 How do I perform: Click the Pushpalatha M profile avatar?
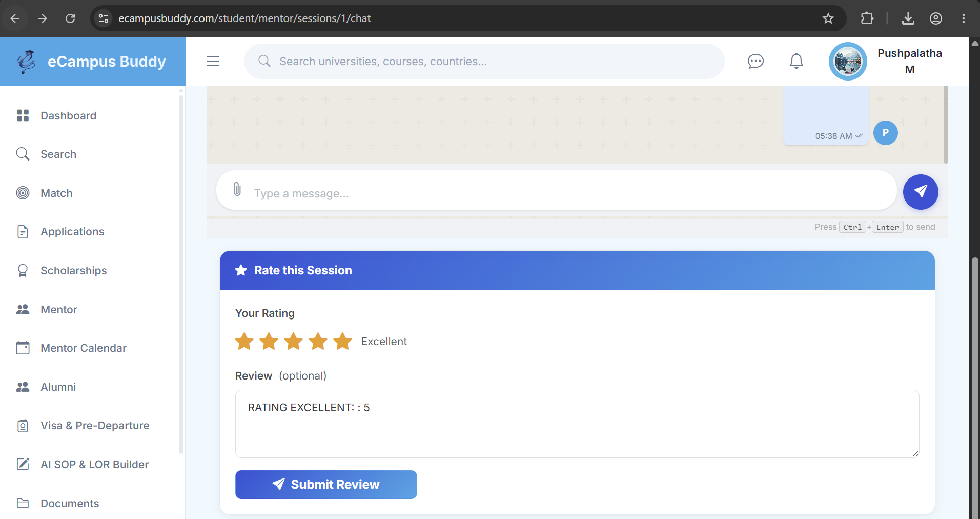pyautogui.click(x=848, y=61)
